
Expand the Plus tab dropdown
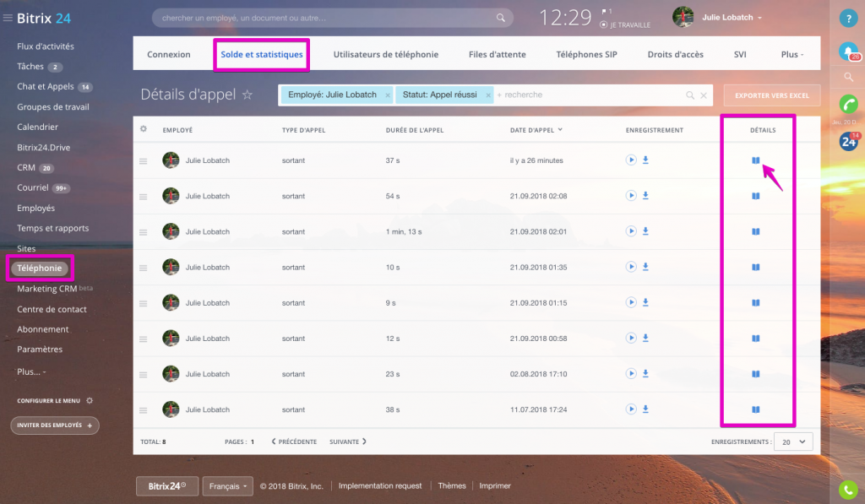(x=792, y=54)
